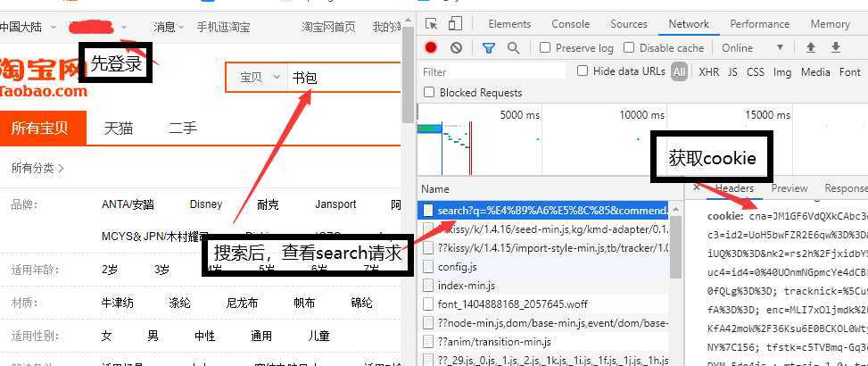This screenshot has height=366, width=868.
Task: Open the Memory tab
Action: click(830, 24)
